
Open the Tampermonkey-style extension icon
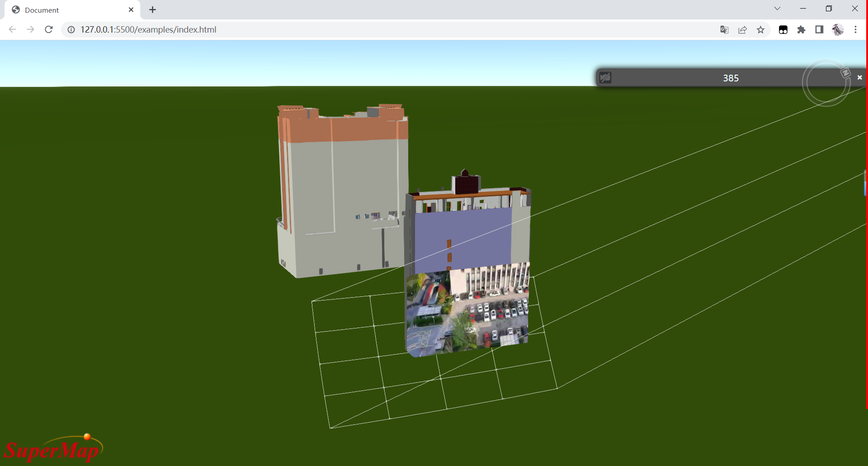[x=783, y=29]
